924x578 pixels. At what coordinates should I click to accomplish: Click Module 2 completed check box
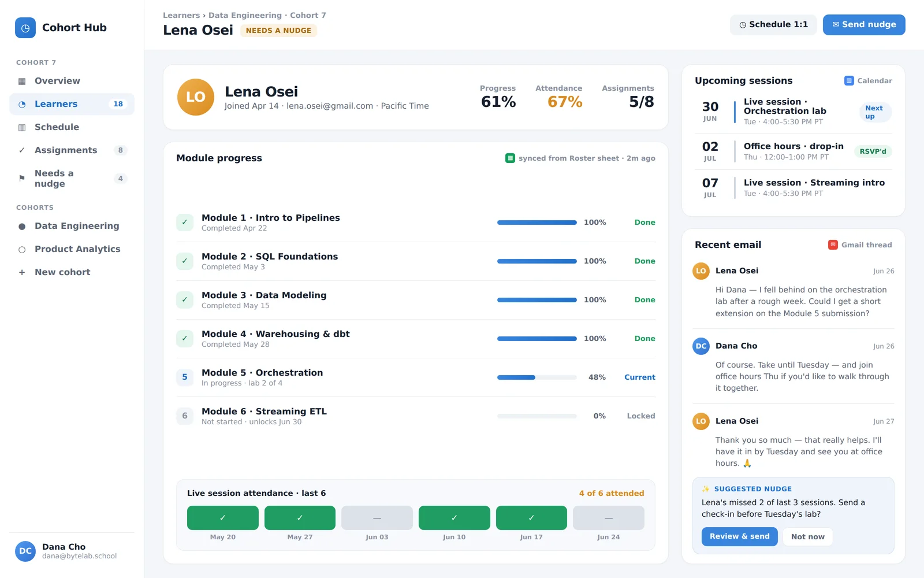click(185, 261)
